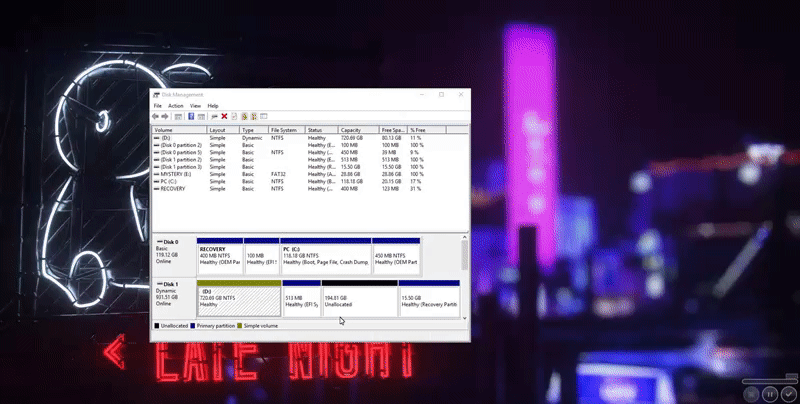Screen dimensions: 800x404
Task: Click the show/hide console tree toolbar icon
Action: click(x=178, y=116)
